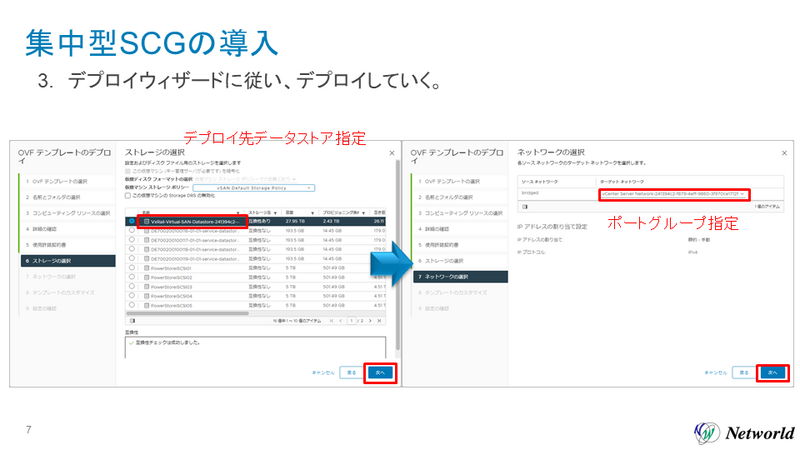Go to previous page of datastore list
Viewport: 800px width, 450px height.
click(341, 321)
